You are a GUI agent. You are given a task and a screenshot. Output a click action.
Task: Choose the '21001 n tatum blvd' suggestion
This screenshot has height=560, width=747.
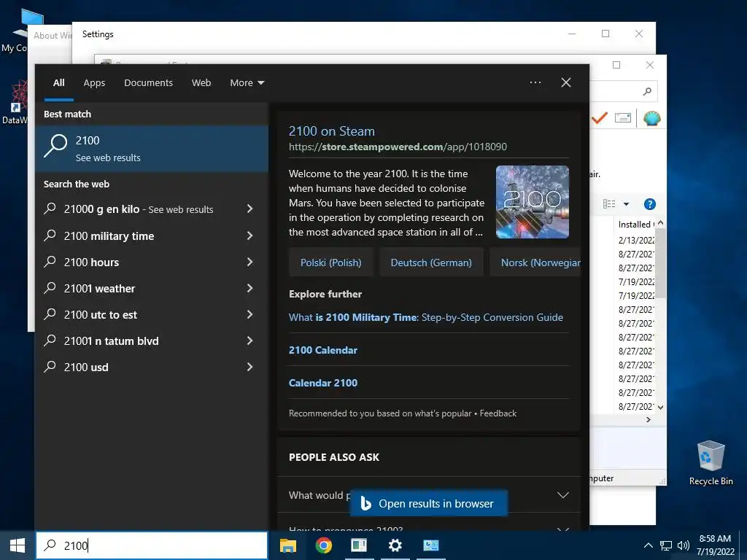point(112,341)
